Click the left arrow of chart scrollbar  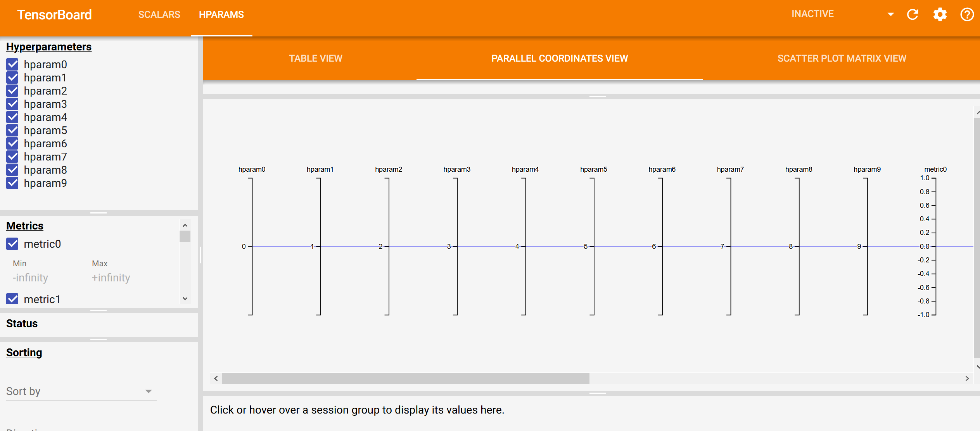pyautogui.click(x=216, y=379)
